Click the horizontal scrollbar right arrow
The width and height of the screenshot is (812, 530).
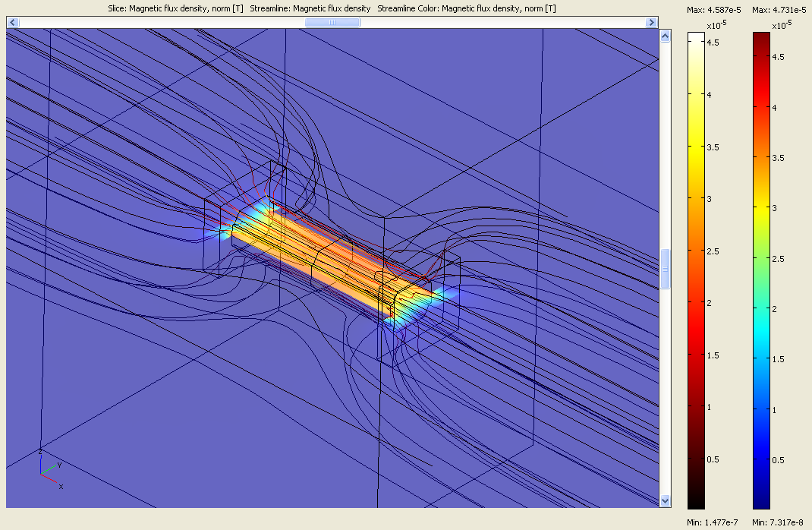pyautogui.click(x=651, y=23)
